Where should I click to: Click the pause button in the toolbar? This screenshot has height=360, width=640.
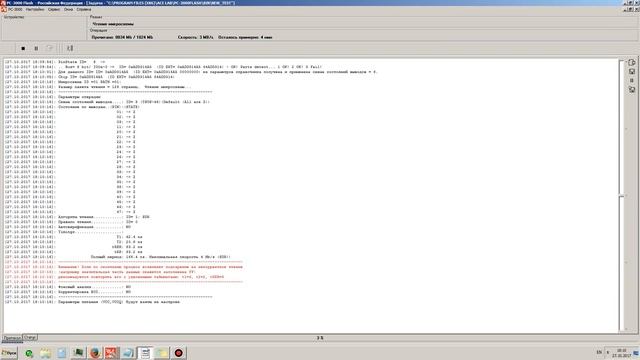36,48
